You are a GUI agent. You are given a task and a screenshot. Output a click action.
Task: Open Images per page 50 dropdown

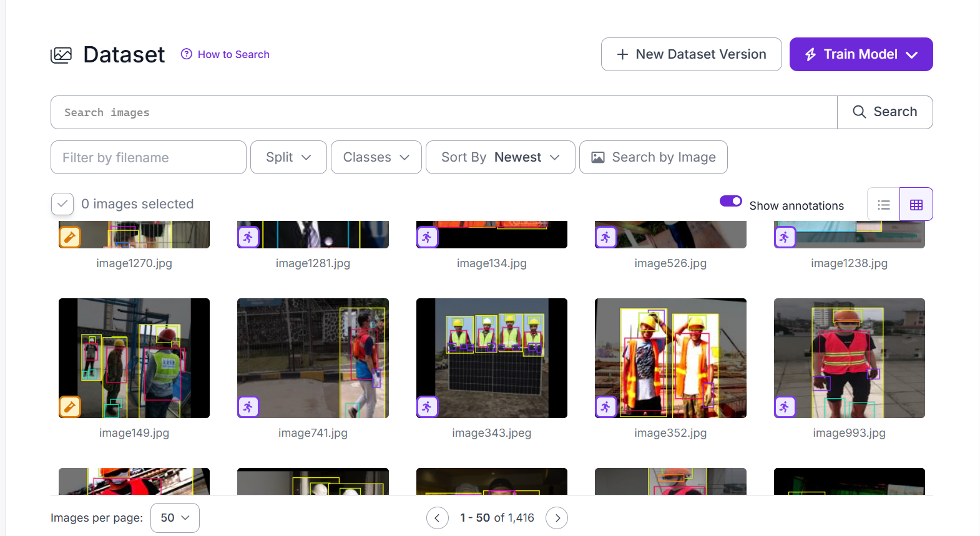175,518
